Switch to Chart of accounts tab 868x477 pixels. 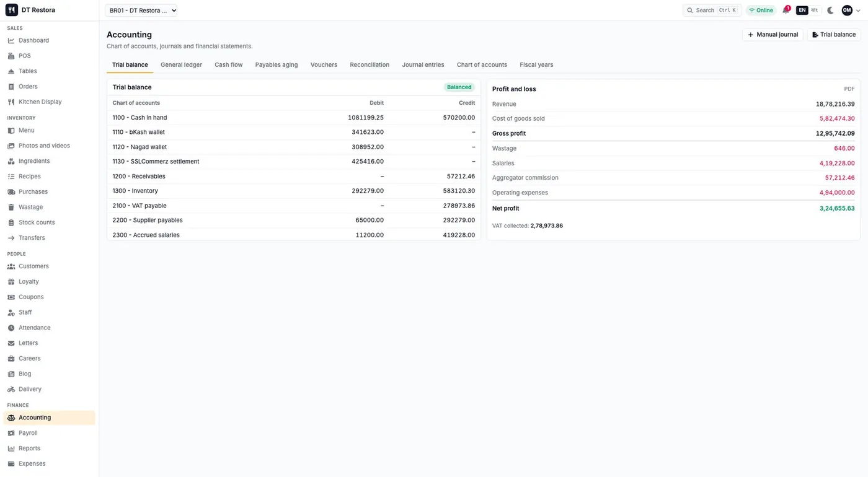click(482, 65)
